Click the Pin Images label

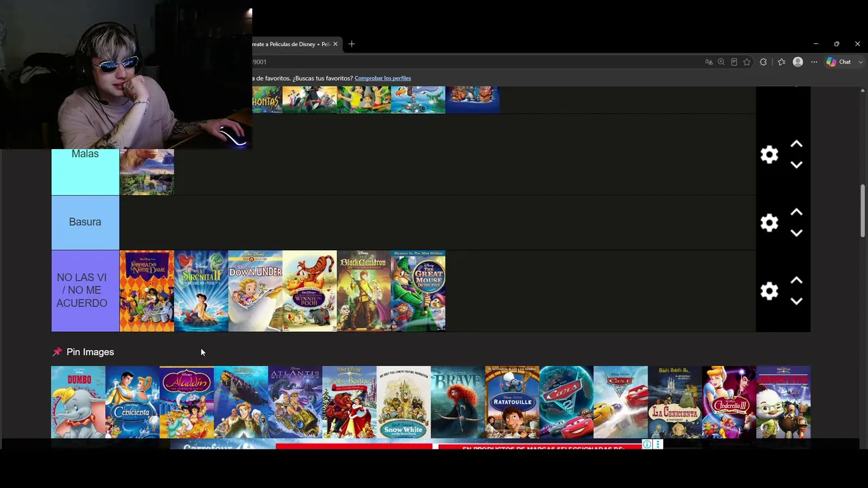coord(90,352)
